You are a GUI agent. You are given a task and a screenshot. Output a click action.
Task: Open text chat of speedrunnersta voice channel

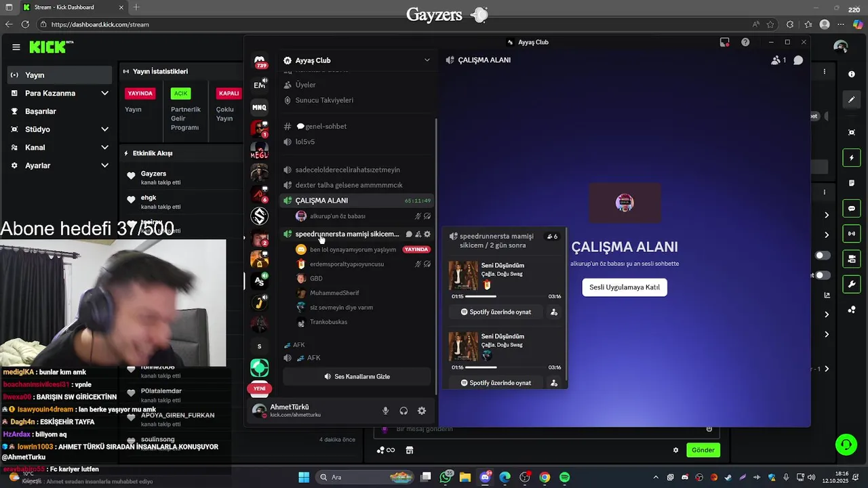click(x=409, y=234)
